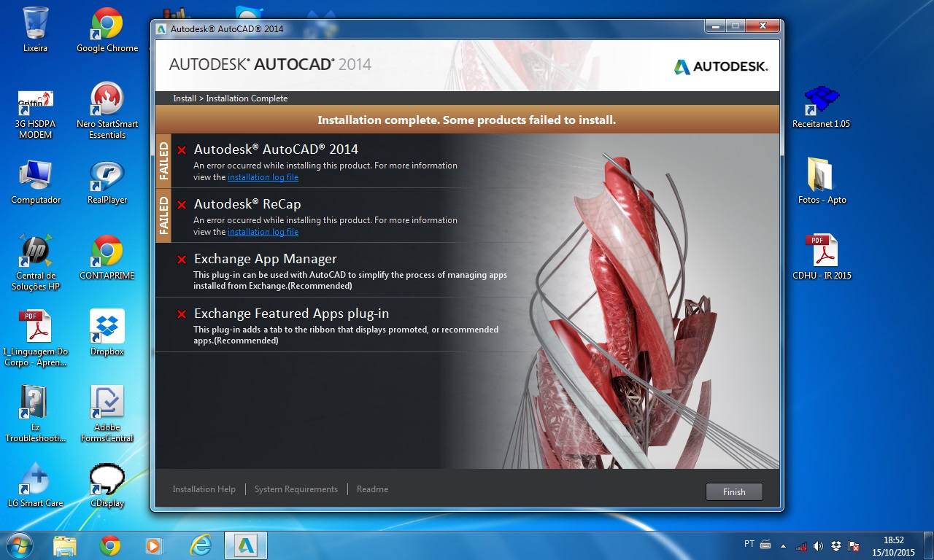Click 'Autodesk® AutoCAD® 2014' product title

point(276,149)
